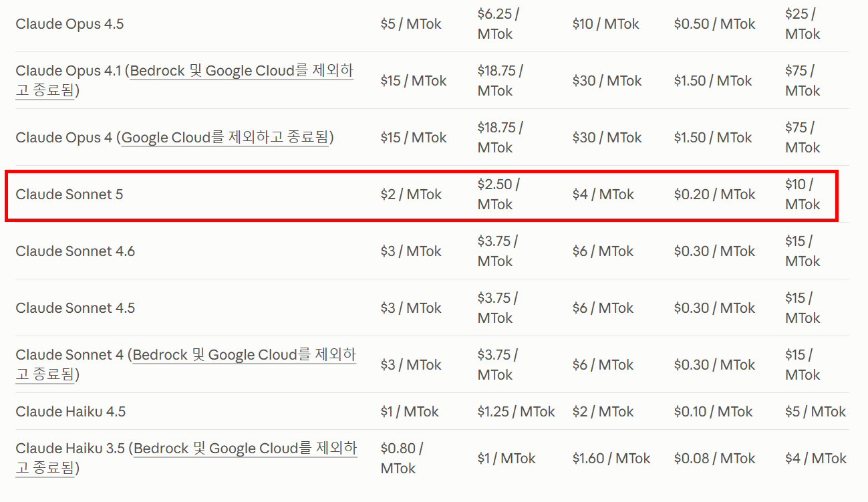Click $15 / MTok in Claude Sonnet 4 row
The image size is (868, 502).
point(803,365)
